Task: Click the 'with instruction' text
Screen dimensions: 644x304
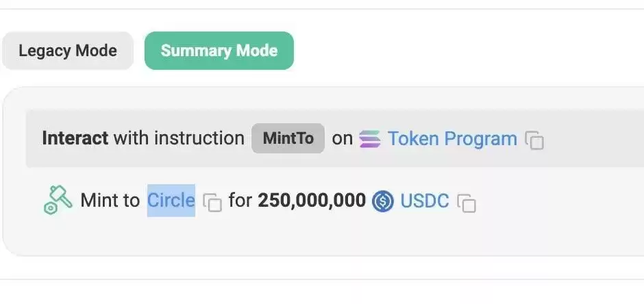Action: coord(179,138)
